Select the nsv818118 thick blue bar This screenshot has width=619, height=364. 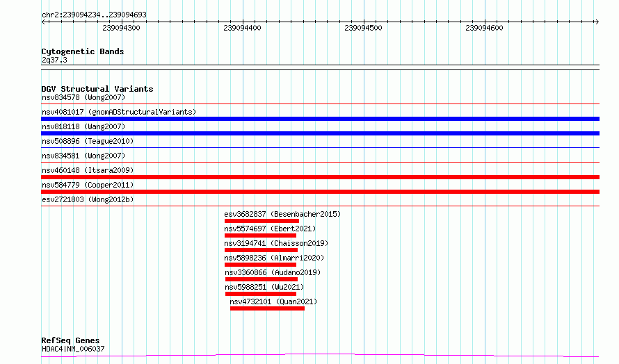[x=320, y=133]
